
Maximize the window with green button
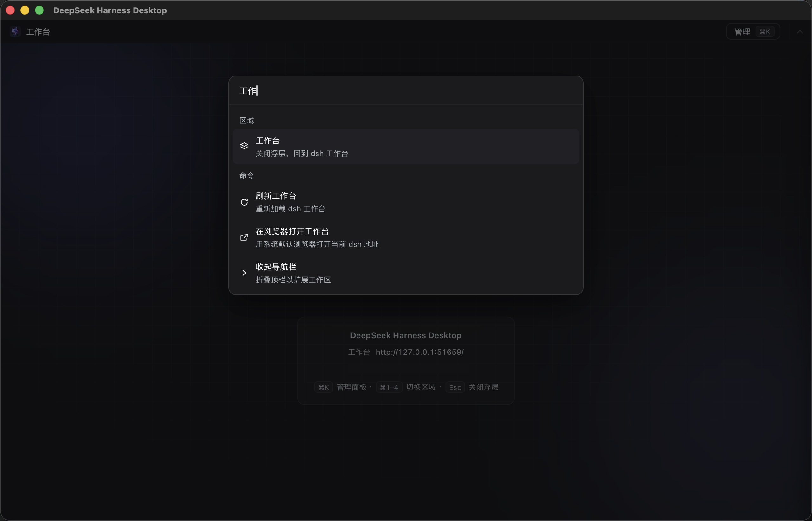39,10
